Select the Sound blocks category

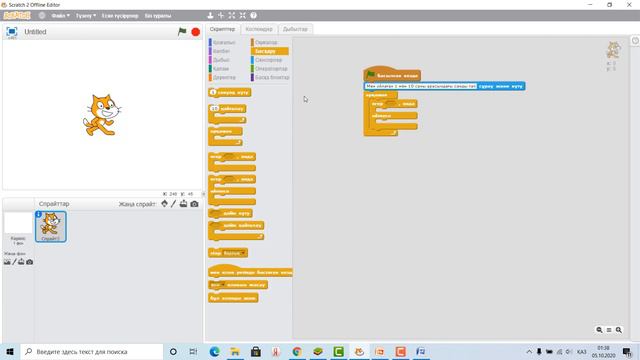click(221, 60)
